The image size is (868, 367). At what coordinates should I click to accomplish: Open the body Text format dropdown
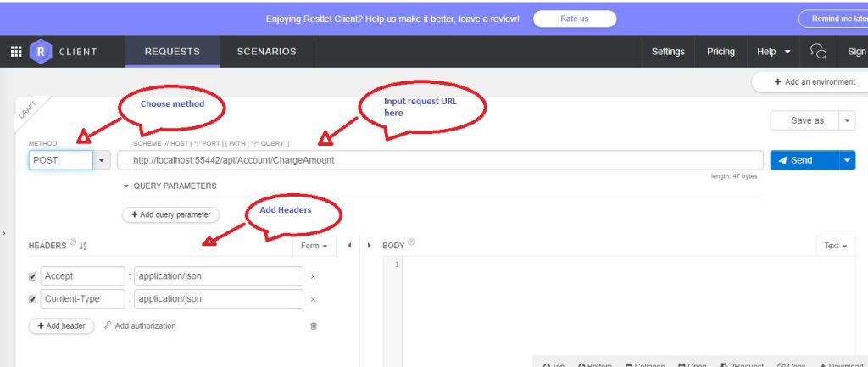click(835, 246)
